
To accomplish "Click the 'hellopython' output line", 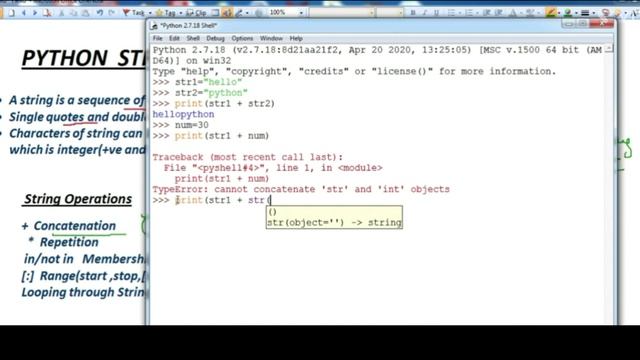I will (183, 114).
